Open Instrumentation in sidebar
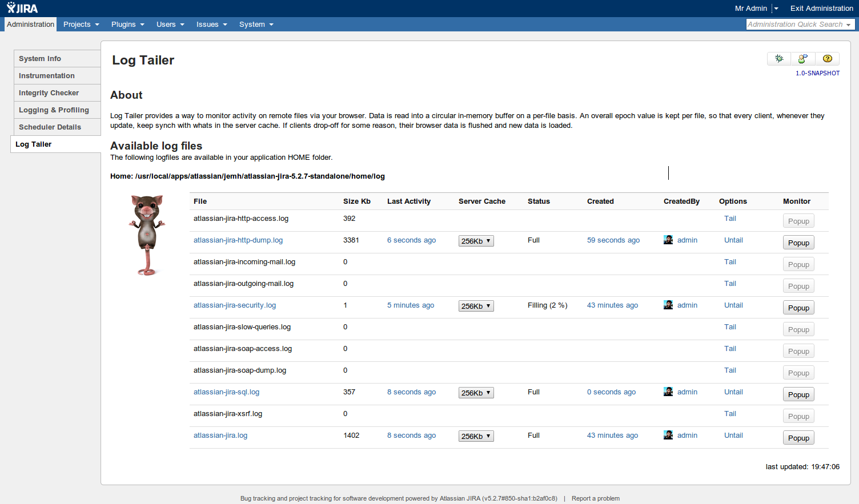The width and height of the screenshot is (859, 504). 57,75
